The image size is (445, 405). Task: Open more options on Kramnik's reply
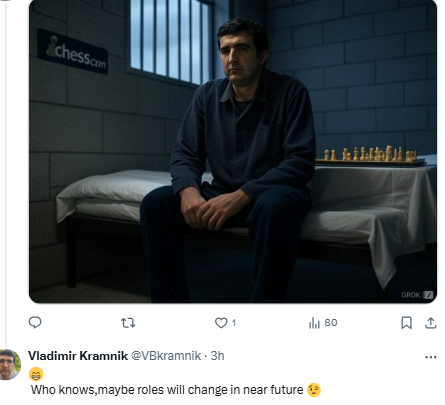pos(431,357)
